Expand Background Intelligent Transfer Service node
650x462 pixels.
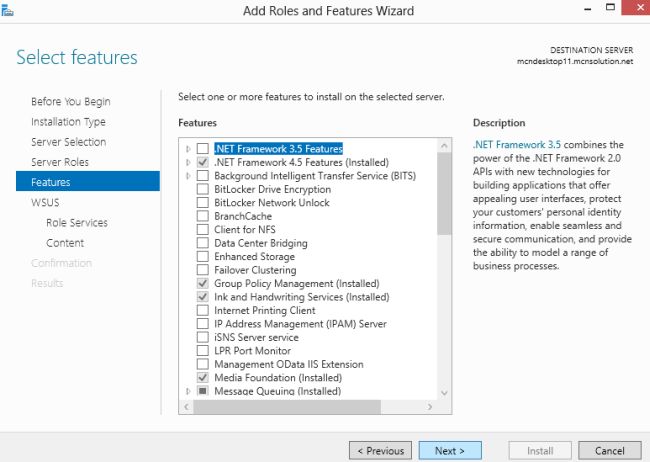coord(188,176)
